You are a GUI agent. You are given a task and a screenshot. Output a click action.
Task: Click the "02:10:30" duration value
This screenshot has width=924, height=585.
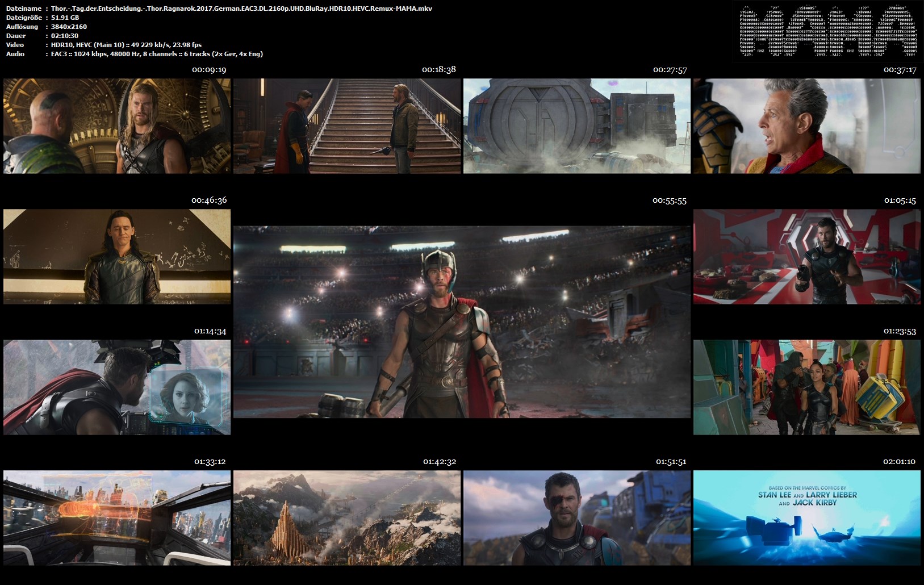65,36
